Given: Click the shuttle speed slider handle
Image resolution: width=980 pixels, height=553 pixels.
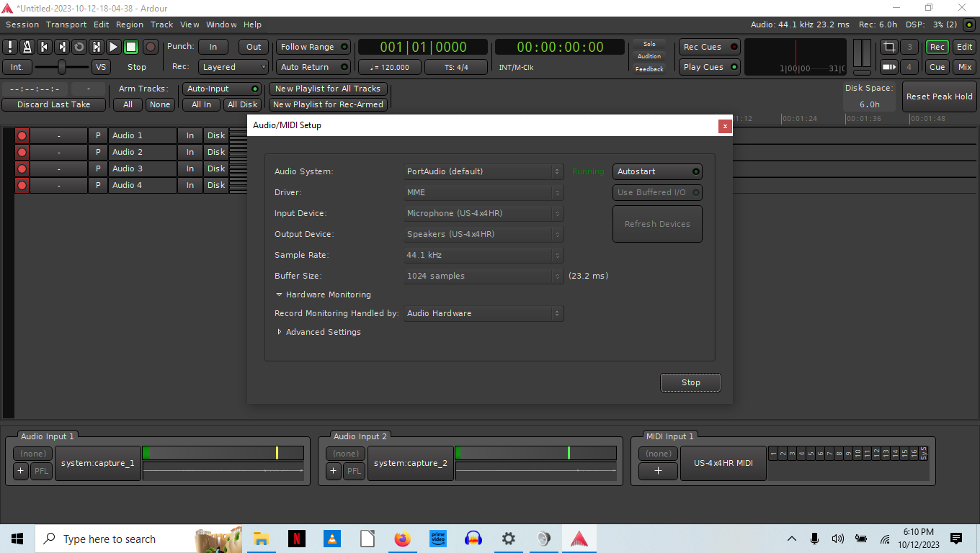Looking at the screenshot, I should [x=62, y=67].
